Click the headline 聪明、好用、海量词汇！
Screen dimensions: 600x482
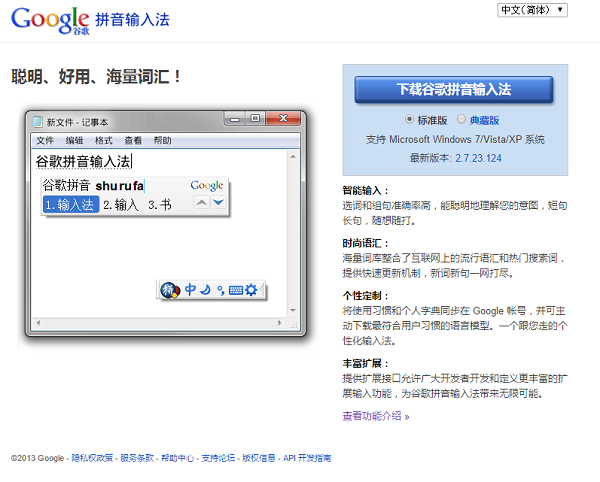(96, 77)
